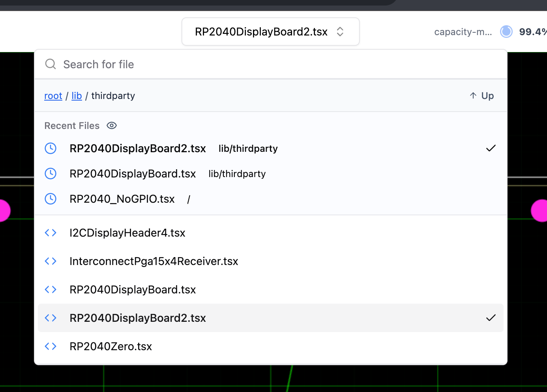Open the RP2040DisplayBoard2.tsx file selector dropdown
This screenshot has height=392, width=547.
pos(270,32)
